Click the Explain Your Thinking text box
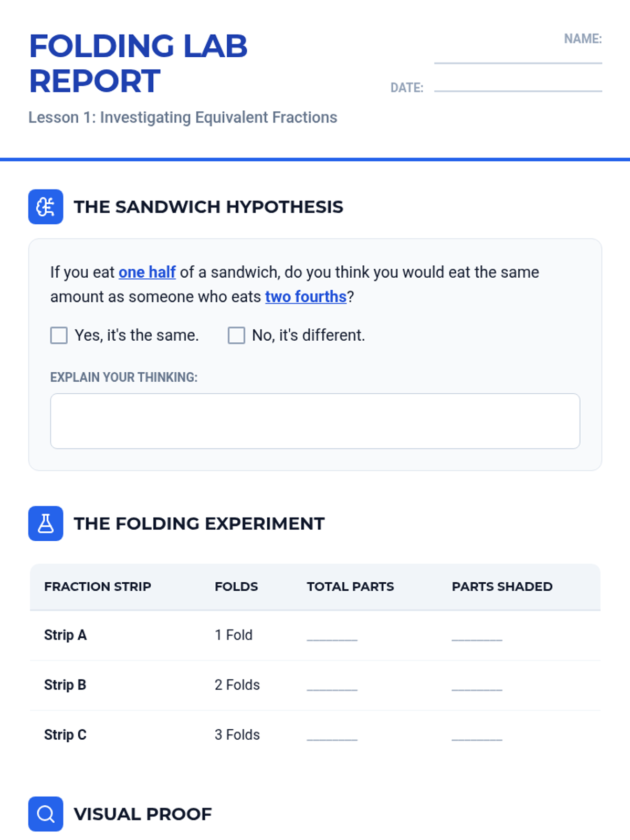 point(315,421)
